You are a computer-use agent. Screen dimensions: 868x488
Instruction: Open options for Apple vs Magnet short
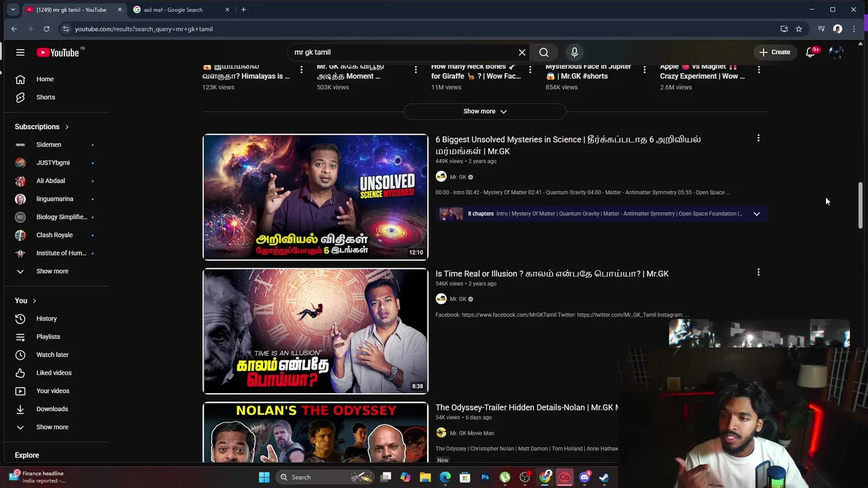[759, 70]
